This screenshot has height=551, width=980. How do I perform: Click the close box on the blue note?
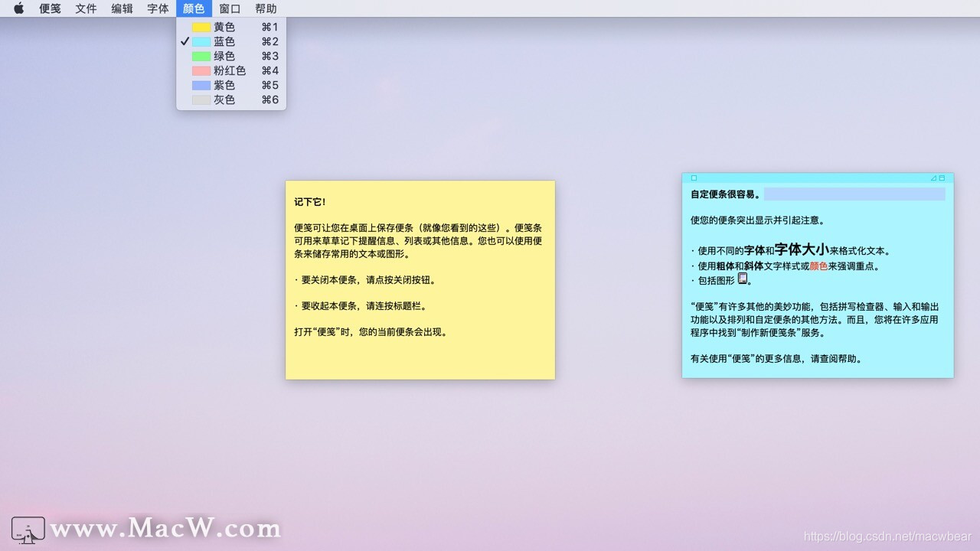[694, 178]
